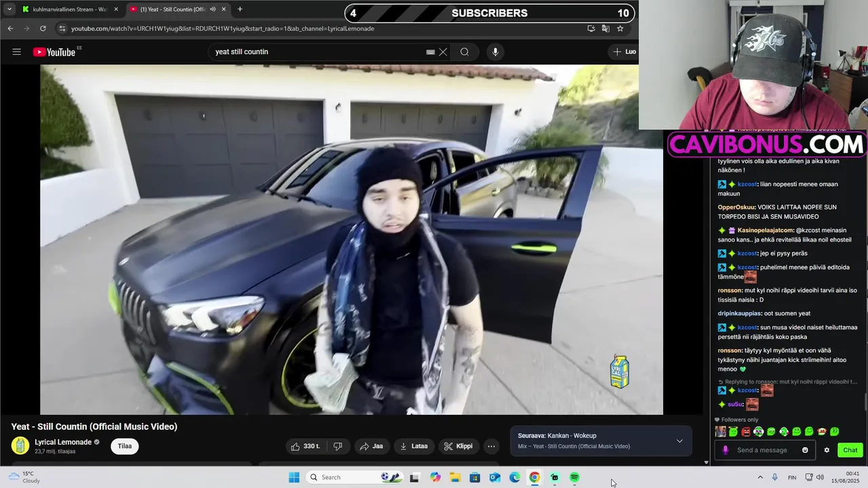Viewport: 868px width, 488px height.
Task: Open File Explorer from the taskbar
Action: (455, 477)
